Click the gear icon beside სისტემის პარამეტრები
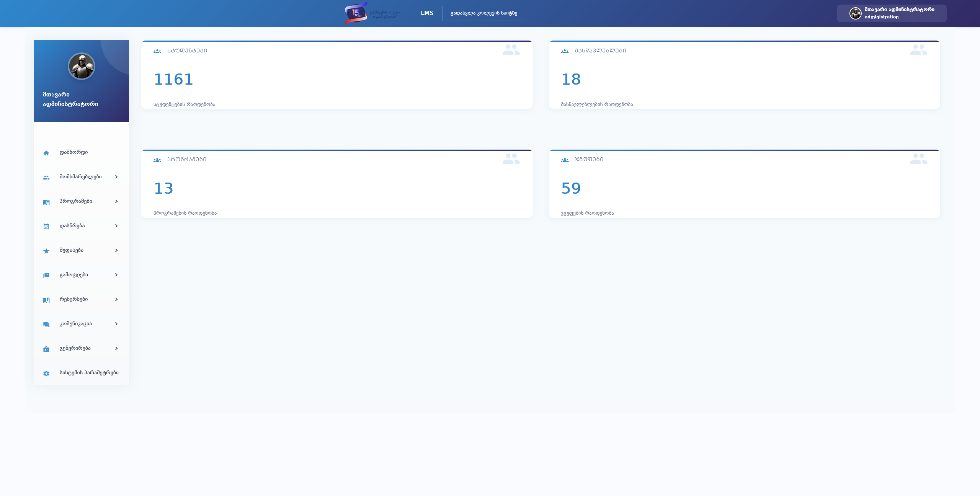980x496 pixels. (x=46, y=373)
